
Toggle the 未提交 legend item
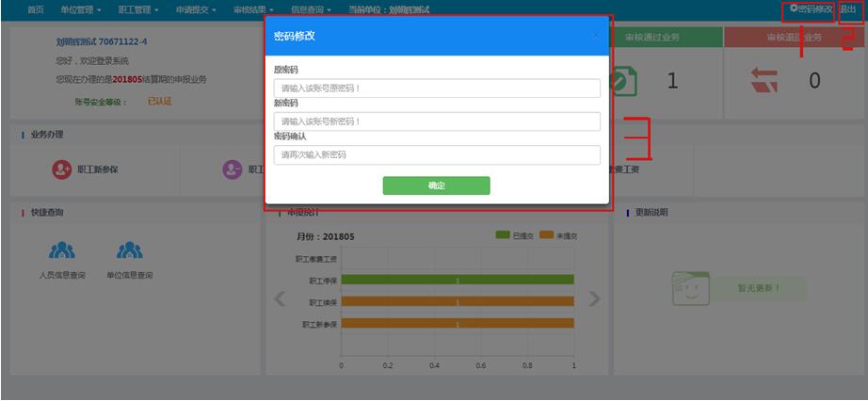coord(559,235)
